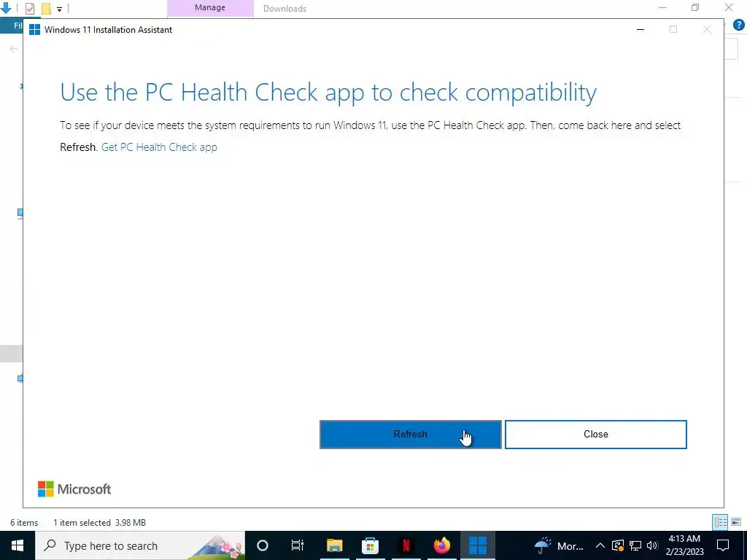This screenshot has width=747, height=560.
Task: Open Task View on the taskbar
Action: 298,545
